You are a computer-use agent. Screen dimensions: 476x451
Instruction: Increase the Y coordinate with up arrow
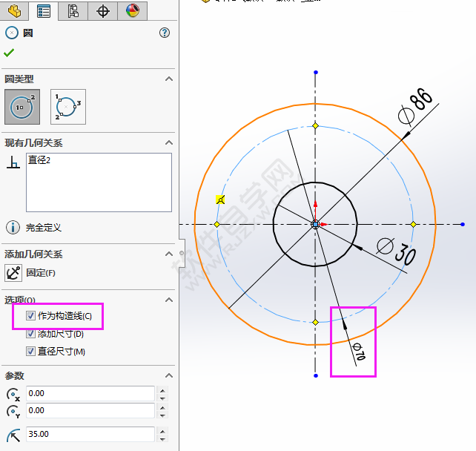point(162,407)
